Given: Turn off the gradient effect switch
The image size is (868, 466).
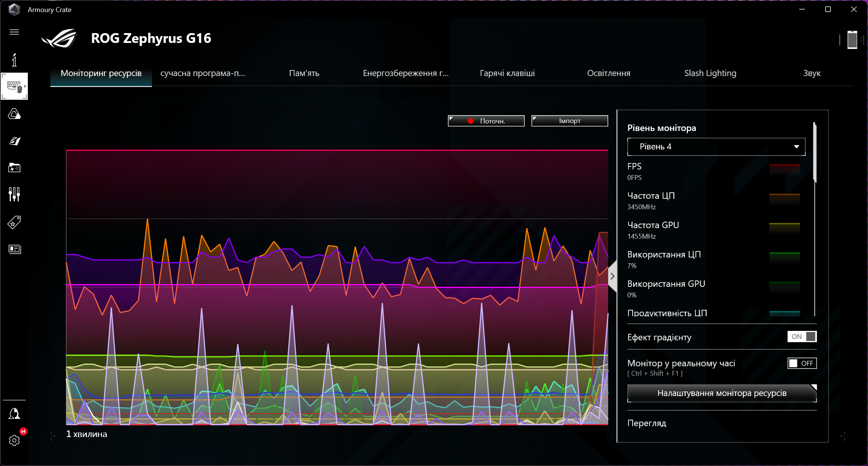Looking at the screenshot, I should point(802,337).
